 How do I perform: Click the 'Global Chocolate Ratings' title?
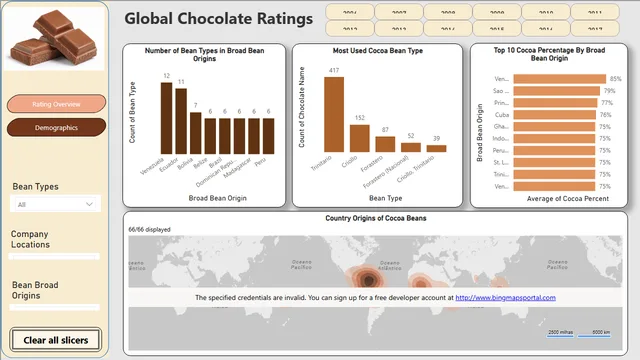[219, 19]
